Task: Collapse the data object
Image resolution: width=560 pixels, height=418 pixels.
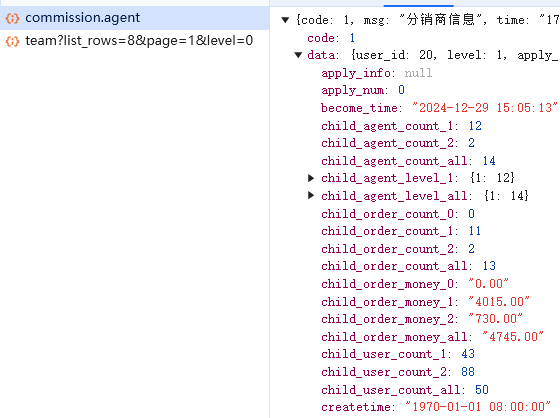Action: 299,55
